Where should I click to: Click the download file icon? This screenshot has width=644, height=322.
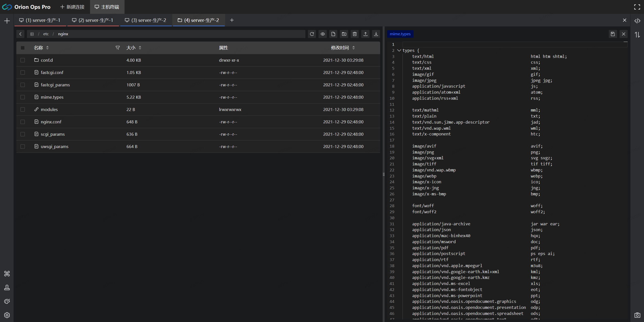click(x=376, y=34)
